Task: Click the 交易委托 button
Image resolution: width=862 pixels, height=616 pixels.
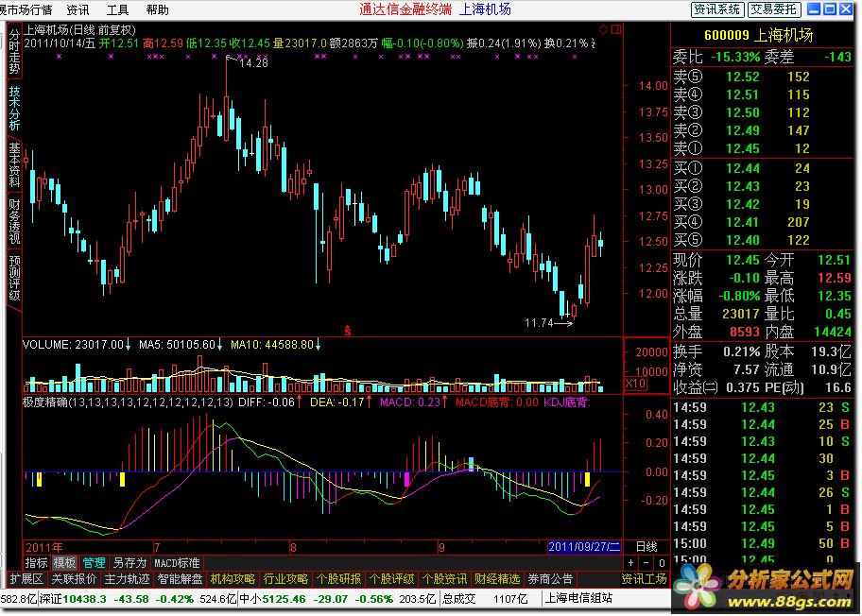Action: pyautogui.click(x=773, y=9)
